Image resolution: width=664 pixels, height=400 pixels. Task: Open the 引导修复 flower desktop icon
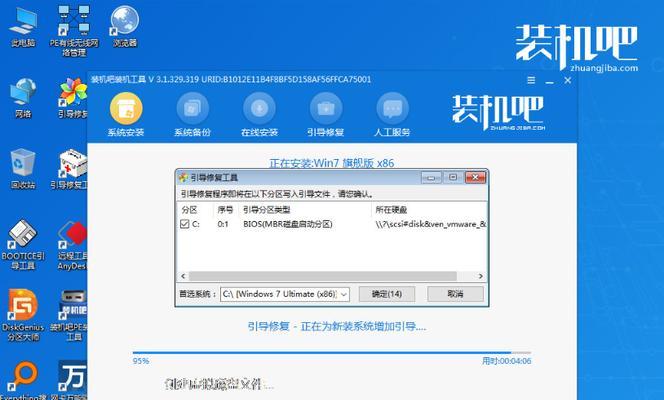73,97
